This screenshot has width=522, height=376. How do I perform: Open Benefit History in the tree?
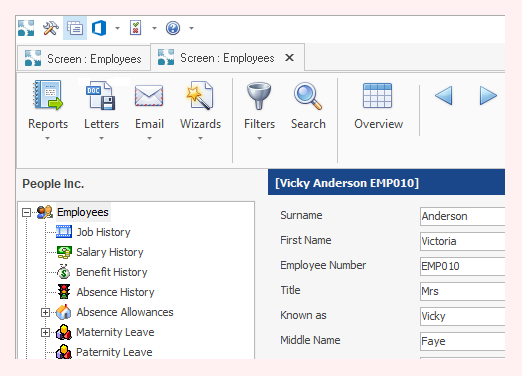coord(112,272)
